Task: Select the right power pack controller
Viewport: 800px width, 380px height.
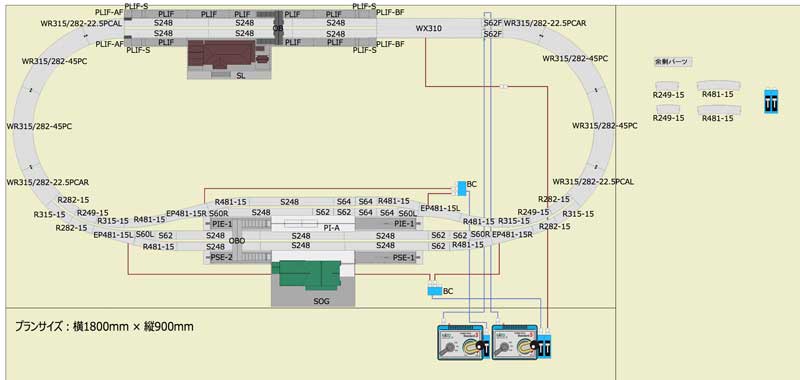Action: pyautogui.click(x=514, y=342)
